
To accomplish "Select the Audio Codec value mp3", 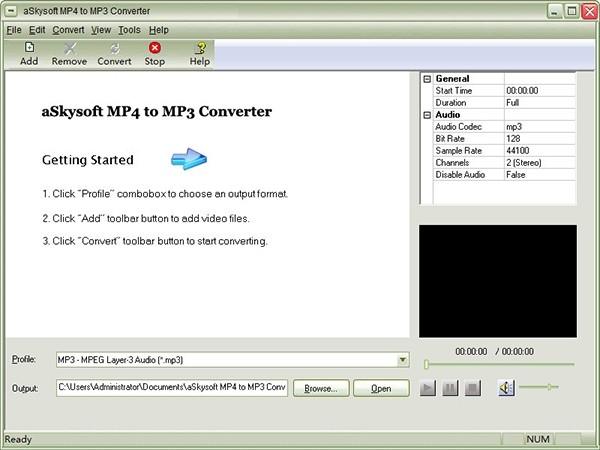I will tap(514, 127).
